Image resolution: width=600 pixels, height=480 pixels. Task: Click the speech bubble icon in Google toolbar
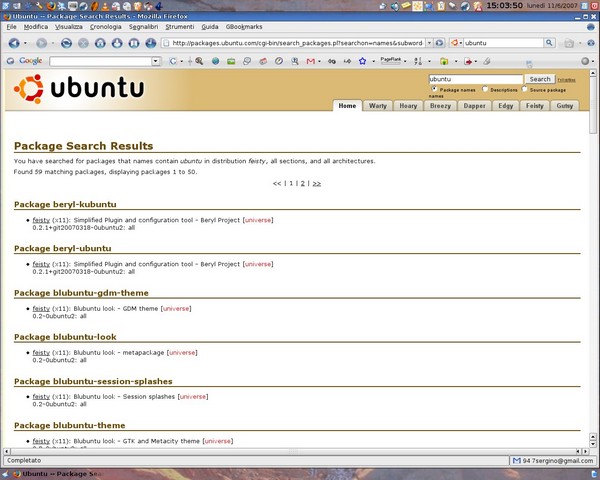[247, 61]
